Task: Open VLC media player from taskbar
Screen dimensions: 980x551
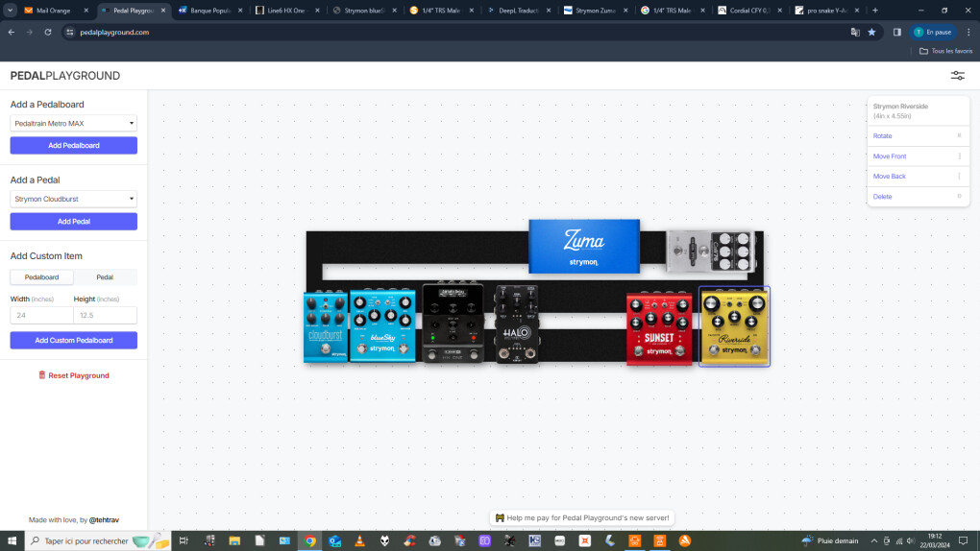Action: click(360, 541)
